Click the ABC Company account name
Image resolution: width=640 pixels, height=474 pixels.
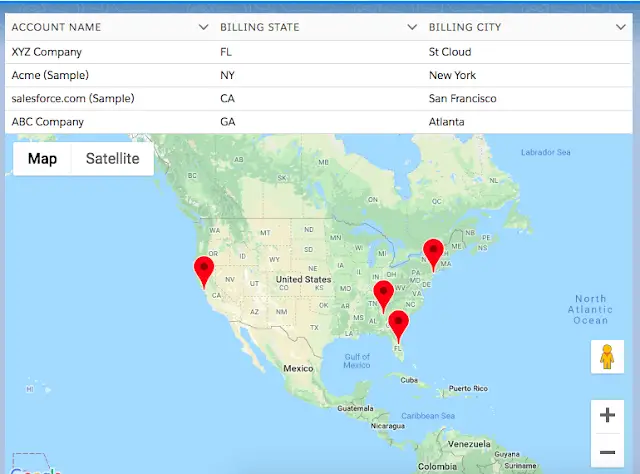pos(47,122)
